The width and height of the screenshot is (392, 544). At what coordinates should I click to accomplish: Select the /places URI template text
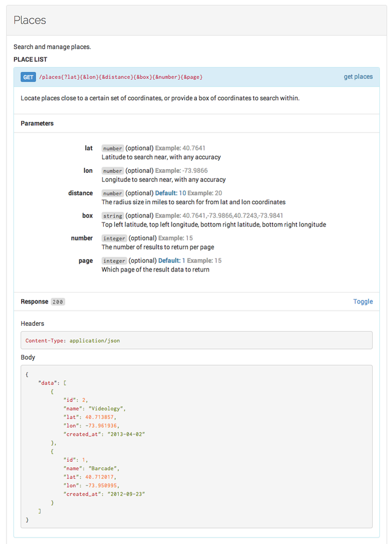coord(121,77)
